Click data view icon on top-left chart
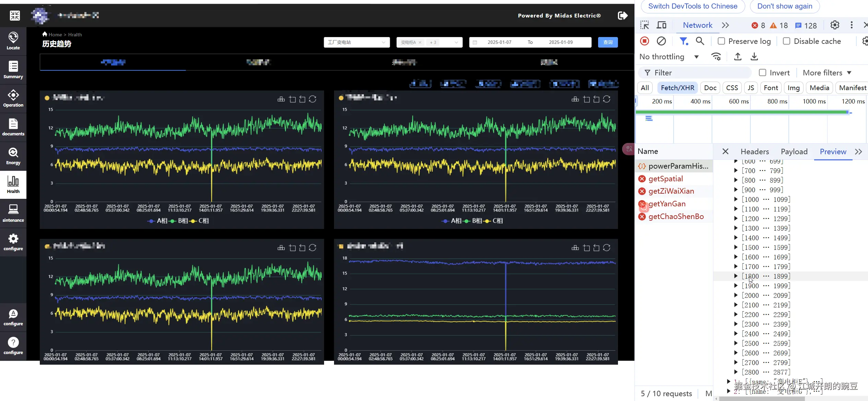Image resolution: width=868 pixels, height=401 pixels. pos(281,99)
